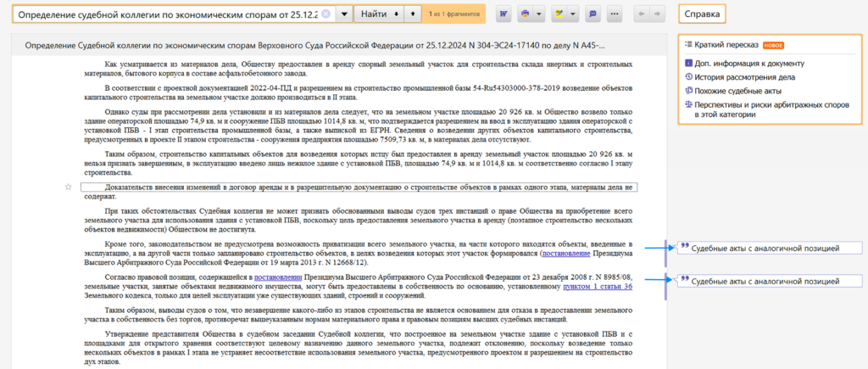Open search history dropdown arrow
Screen dimensions: 868x369
click(x=344, y=14)
